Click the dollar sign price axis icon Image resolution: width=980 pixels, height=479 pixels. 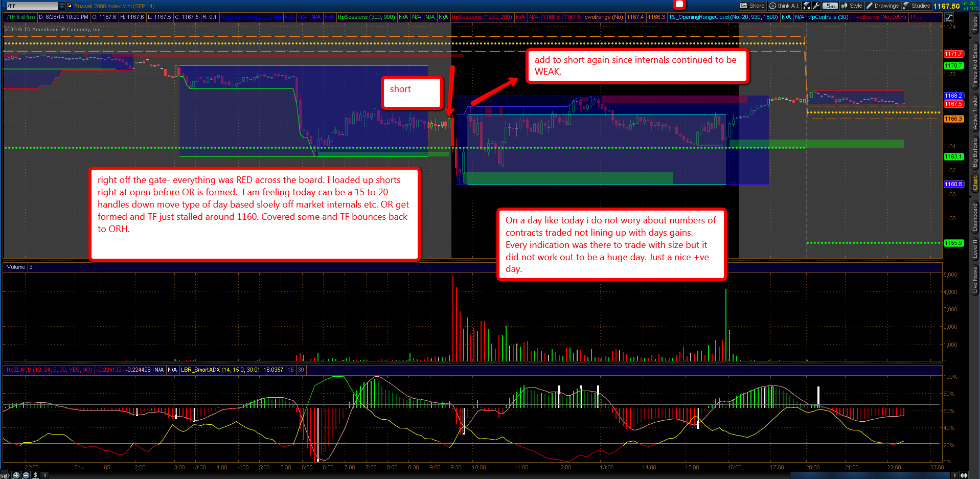coord(35,475)
